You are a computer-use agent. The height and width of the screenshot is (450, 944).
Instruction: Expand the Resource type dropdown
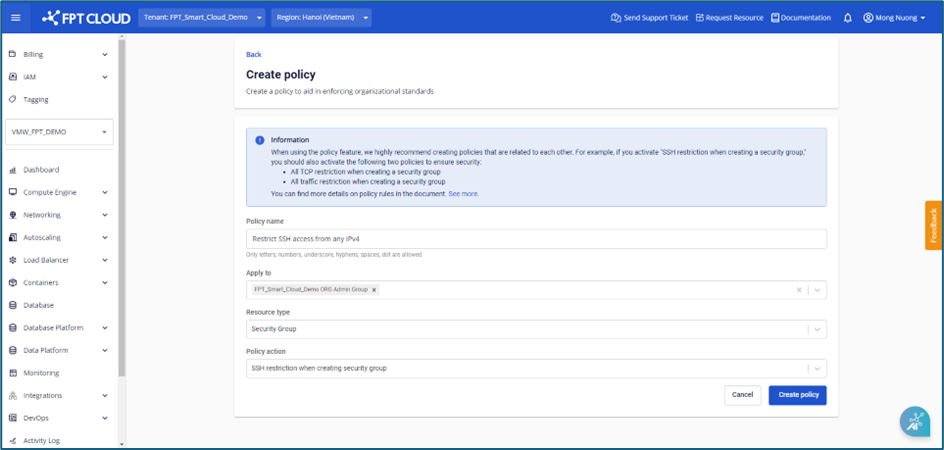817,329
